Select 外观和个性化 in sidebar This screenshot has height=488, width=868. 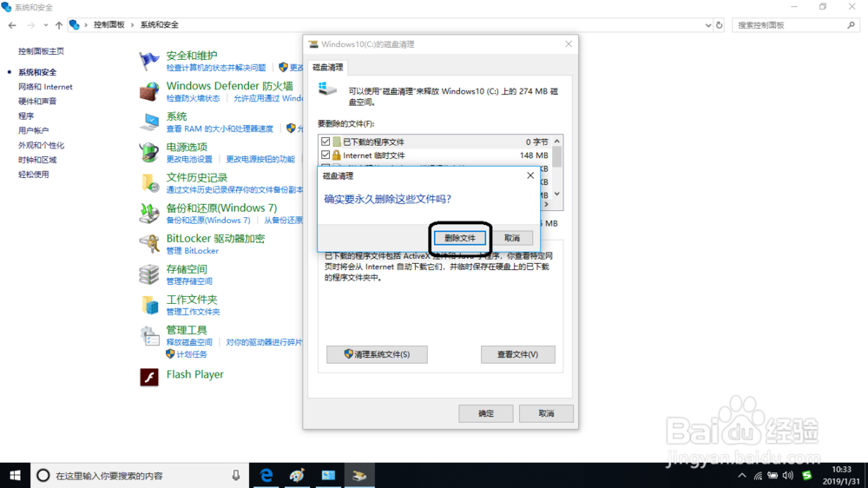coord(41,145)
